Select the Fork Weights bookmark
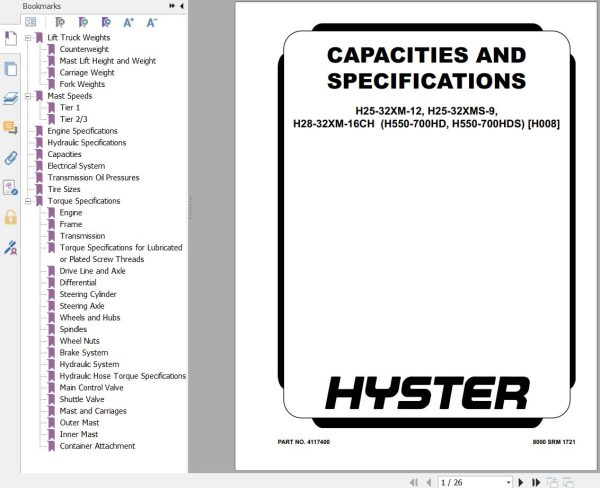Image resolution: width=600 pixels, height=488 pixels. (82, 84)
